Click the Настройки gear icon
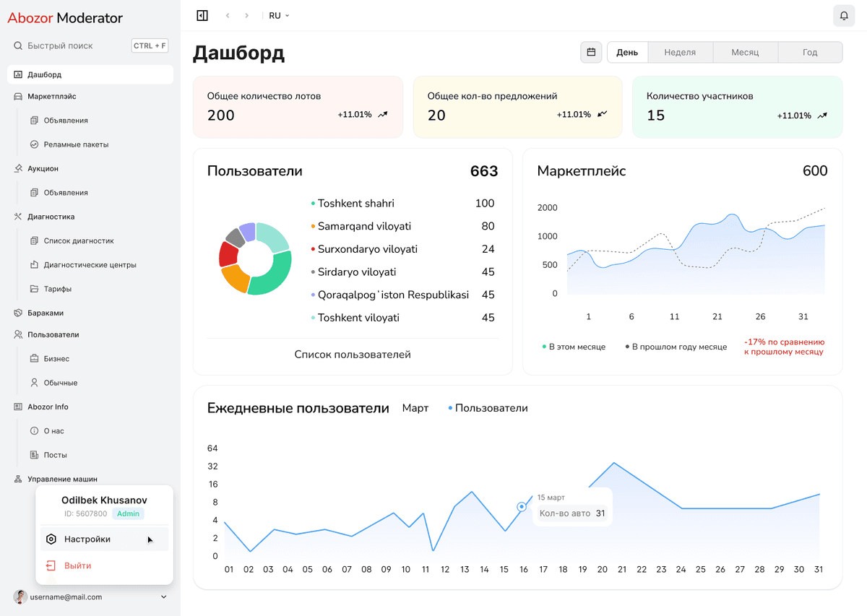Viewport: 867px width, 616px height. 51,539
